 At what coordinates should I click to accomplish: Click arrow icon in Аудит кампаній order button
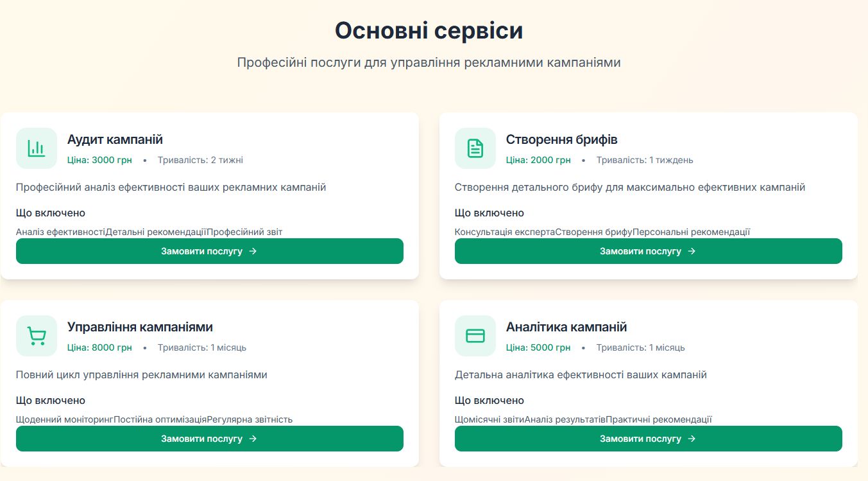[x=253, y=251]
